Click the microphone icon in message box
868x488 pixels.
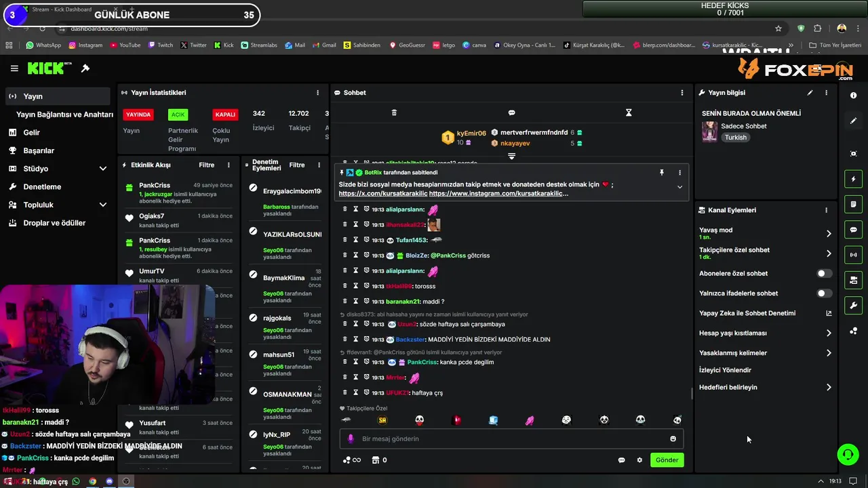click(351, 439)
